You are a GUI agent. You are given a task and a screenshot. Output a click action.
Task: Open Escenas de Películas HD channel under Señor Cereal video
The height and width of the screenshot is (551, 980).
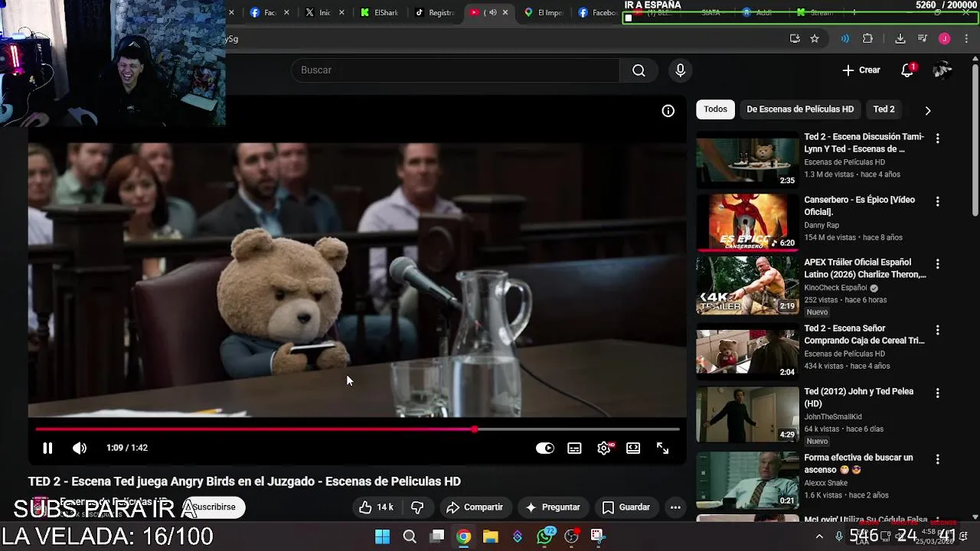pos(844,354)
